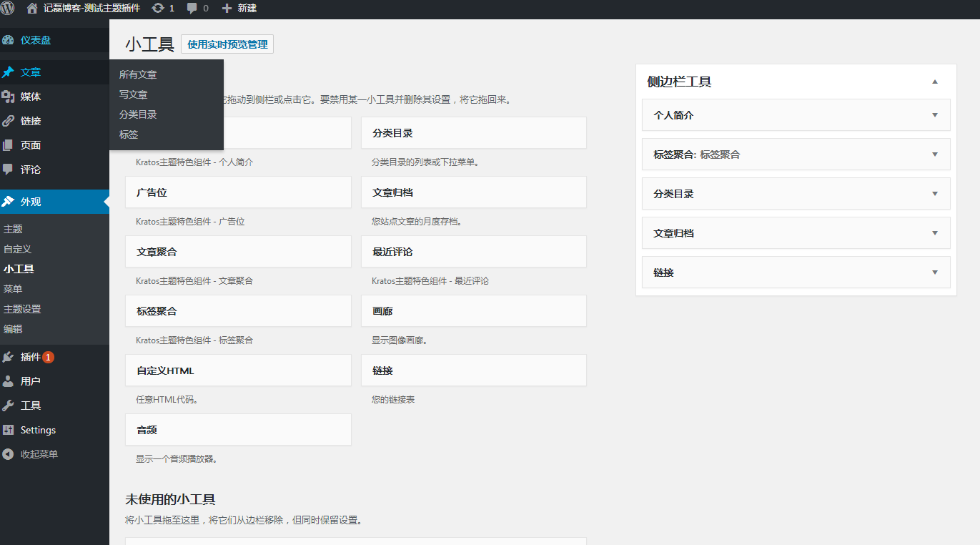This screenshot has height=545, width=980.
Task: Open the updates icon in admin bar
Action: pos(157,8)
